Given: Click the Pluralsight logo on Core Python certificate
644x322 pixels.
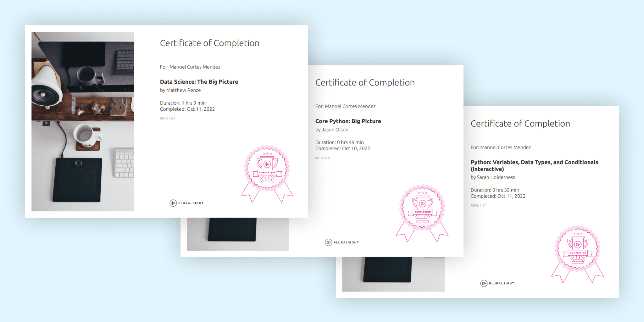Looking at the screenshot, I should [342, 242].
